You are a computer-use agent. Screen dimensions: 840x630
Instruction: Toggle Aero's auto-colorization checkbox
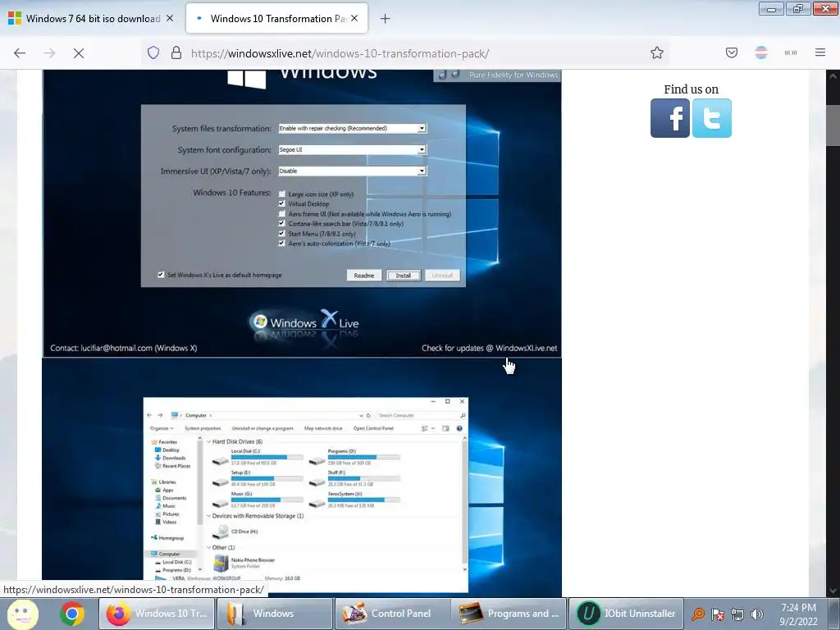tap(282, 243)
